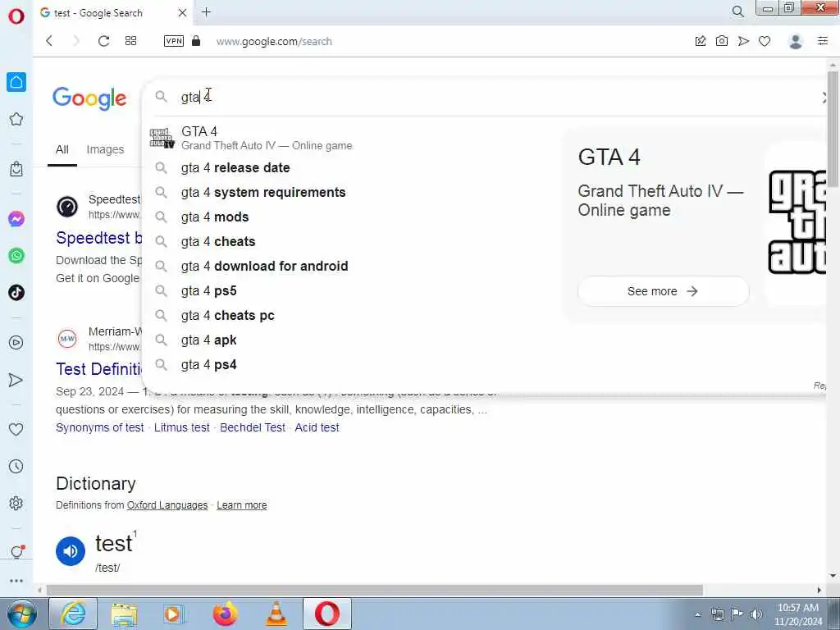Click the 'See more' button in GTA 4 panel
The width and height of the screenshot is (840, 630).
(663, 291)
